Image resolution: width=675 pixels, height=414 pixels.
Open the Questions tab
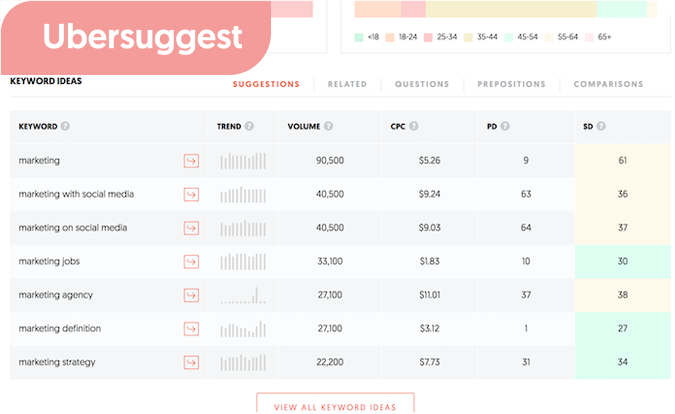[x=422, y=85]
